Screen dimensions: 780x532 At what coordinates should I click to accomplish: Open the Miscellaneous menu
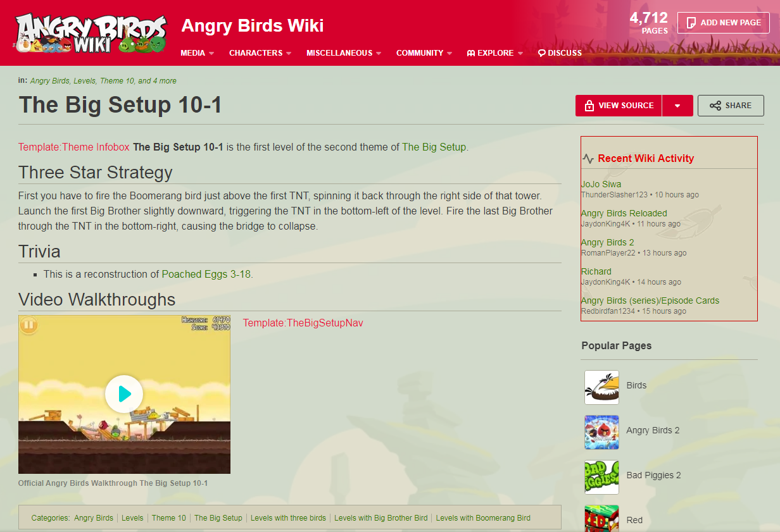click(x=344, y=53)
